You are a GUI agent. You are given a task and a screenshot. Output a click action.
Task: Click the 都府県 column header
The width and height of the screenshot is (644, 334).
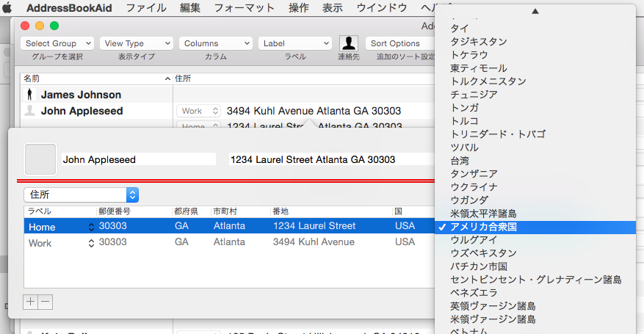(191, 211)
